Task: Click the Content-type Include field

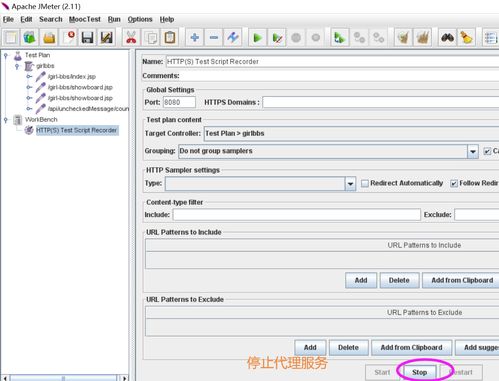Action: tap(297, 215)
